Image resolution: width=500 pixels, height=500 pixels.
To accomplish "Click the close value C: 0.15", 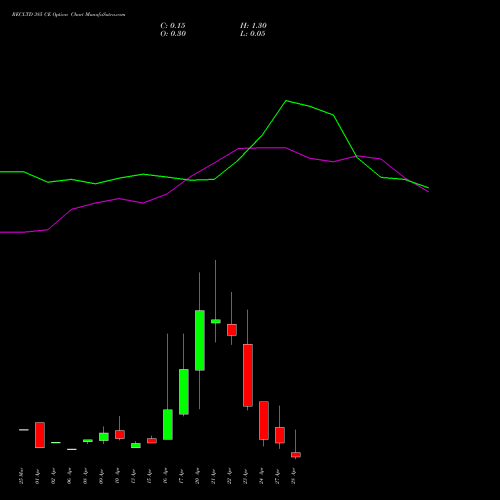I will 173,26.
